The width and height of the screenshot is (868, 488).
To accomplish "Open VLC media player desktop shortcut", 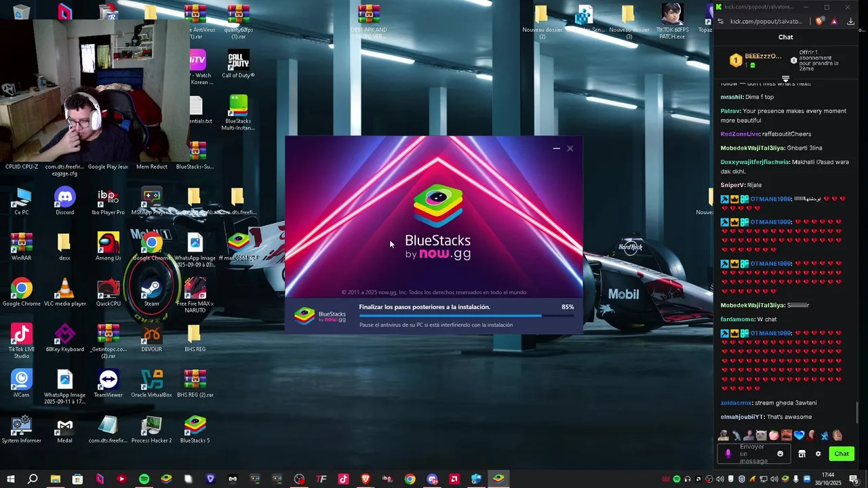I will pos(65,293).
